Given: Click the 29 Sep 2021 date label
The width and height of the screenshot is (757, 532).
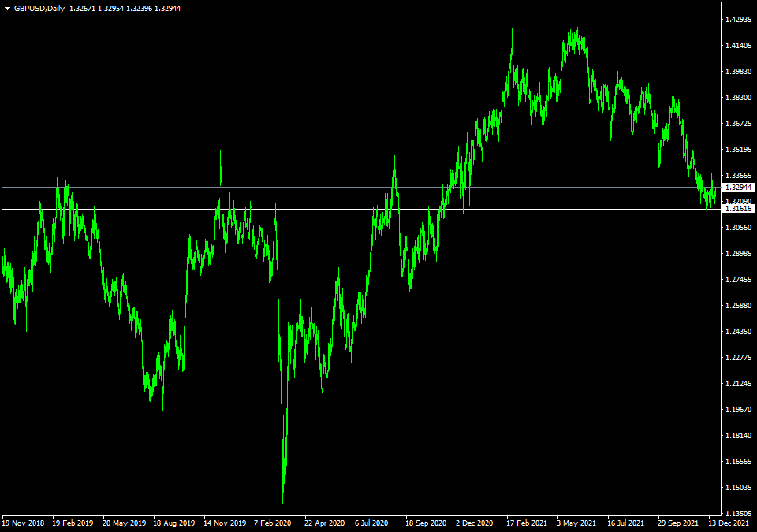Looking at the screenshot, I should coord(678,523).
